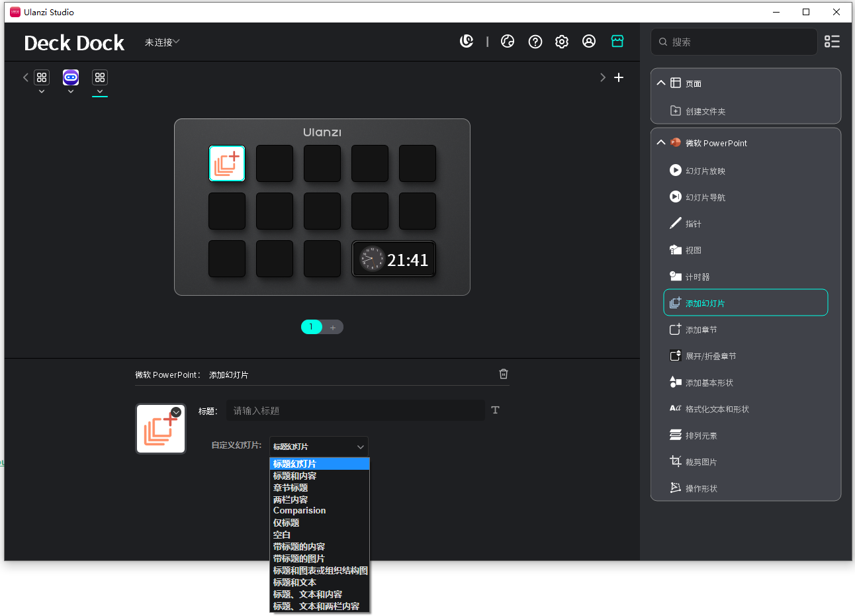Change icon via the action thumbnail image
Viewport: 855px width, 616px height.
tap(161, 429)
